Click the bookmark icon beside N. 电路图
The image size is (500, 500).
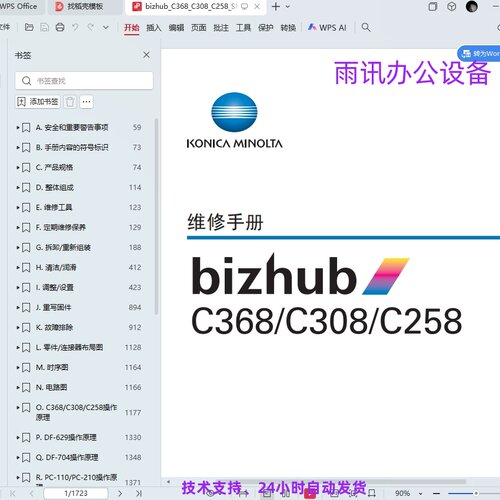tap(26, 387)
